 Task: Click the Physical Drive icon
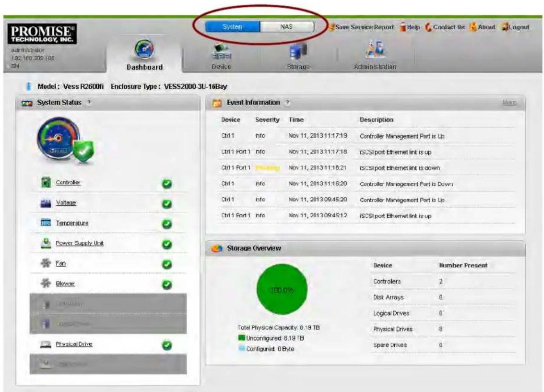tap(46, 344)
